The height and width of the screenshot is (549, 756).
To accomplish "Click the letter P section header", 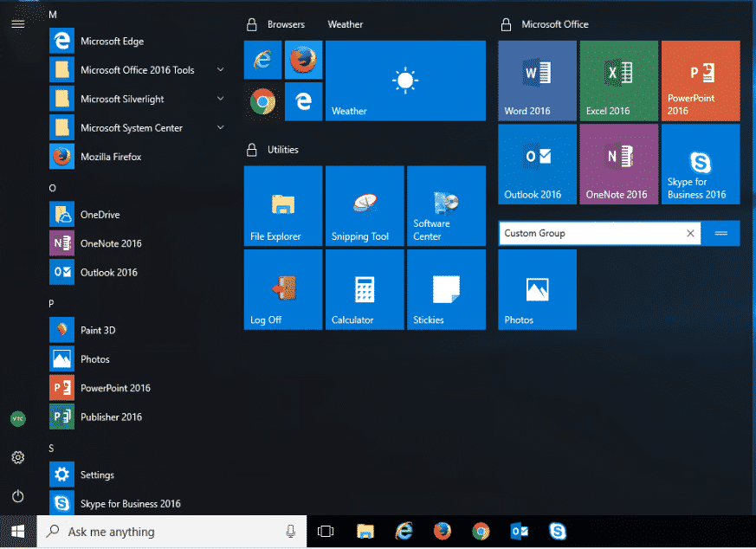I will coord(51,304).
